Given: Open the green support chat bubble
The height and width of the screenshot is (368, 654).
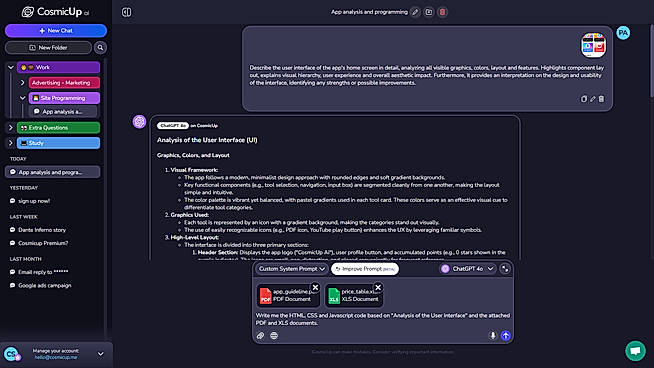Looking at the screenshot, I should [635, 350].
